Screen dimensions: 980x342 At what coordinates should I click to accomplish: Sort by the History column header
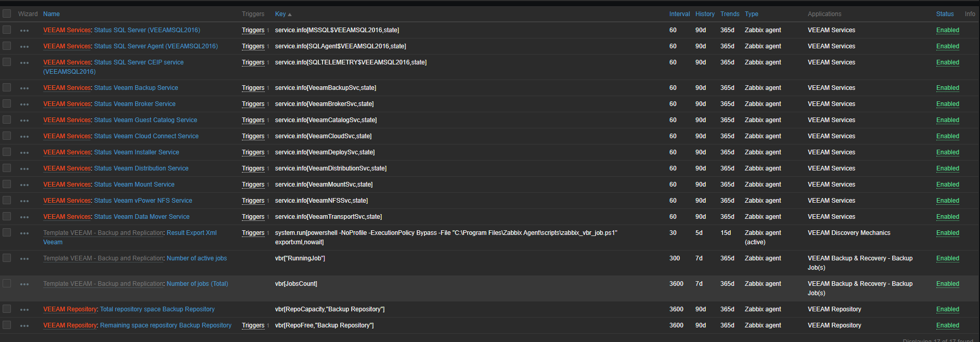click(705, 14)
